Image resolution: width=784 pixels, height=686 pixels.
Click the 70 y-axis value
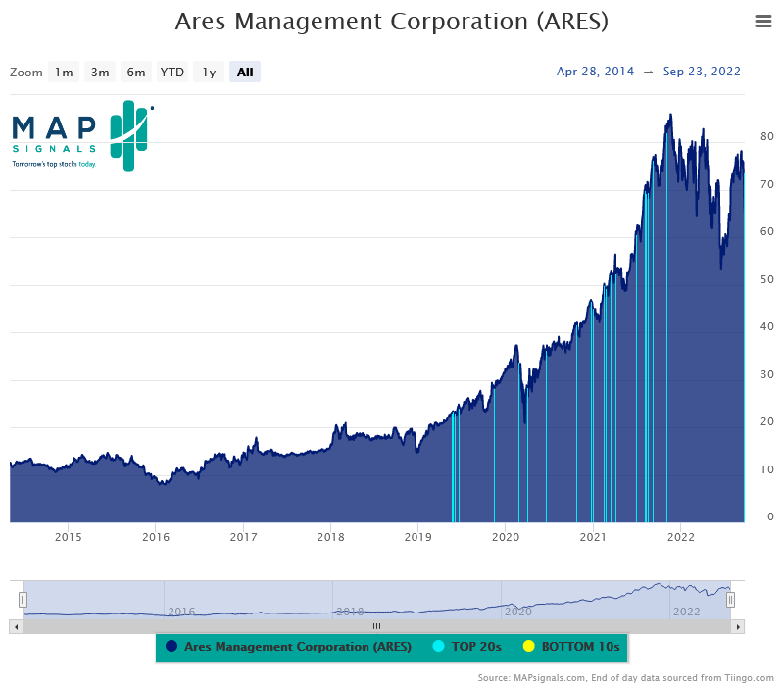pyautogui.click(x=766, y=184)
